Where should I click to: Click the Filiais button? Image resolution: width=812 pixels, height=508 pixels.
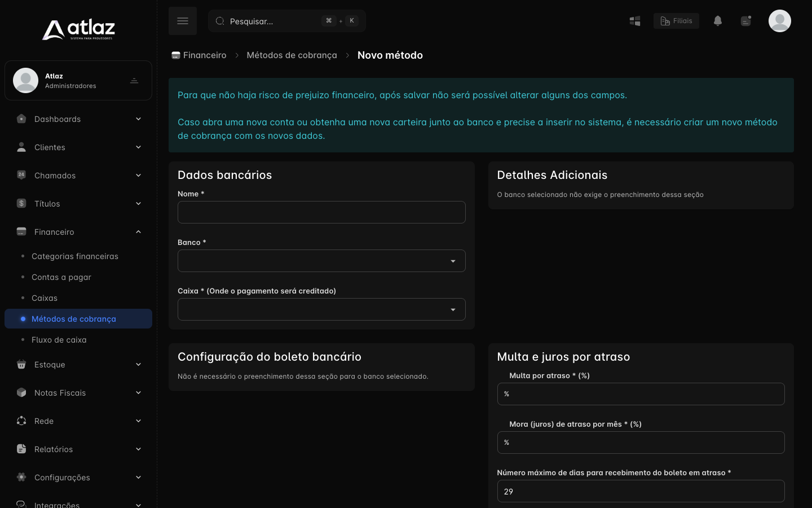tap(676, 21)
